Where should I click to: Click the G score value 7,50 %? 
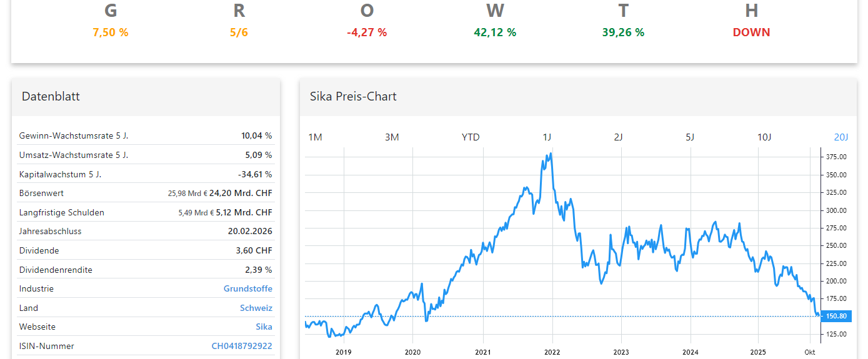[111, 32]
